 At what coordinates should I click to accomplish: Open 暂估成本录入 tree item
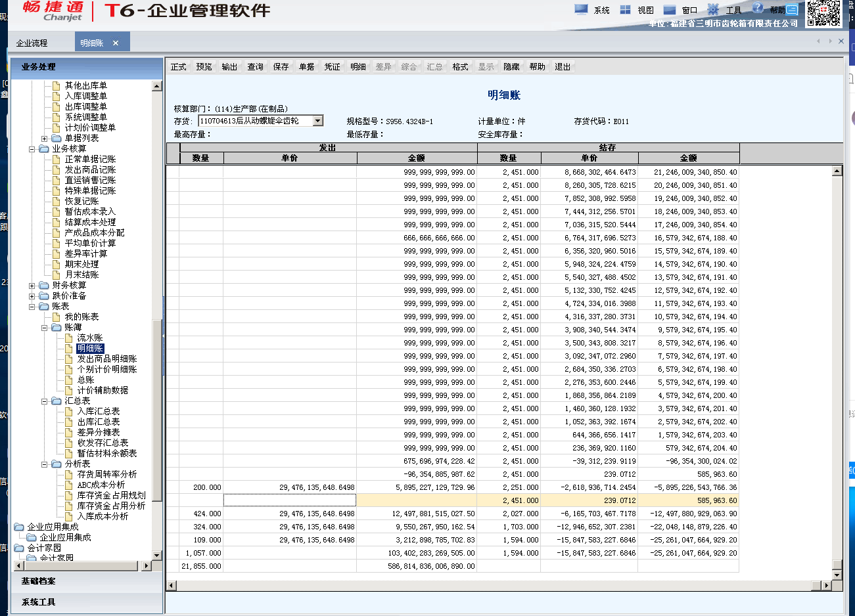coord(90,211)
